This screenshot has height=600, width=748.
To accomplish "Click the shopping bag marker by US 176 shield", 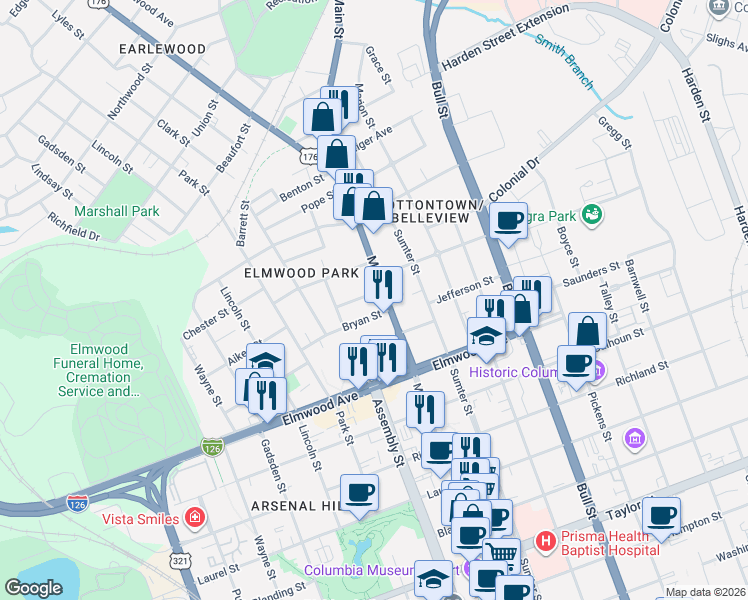I will 336,154.
